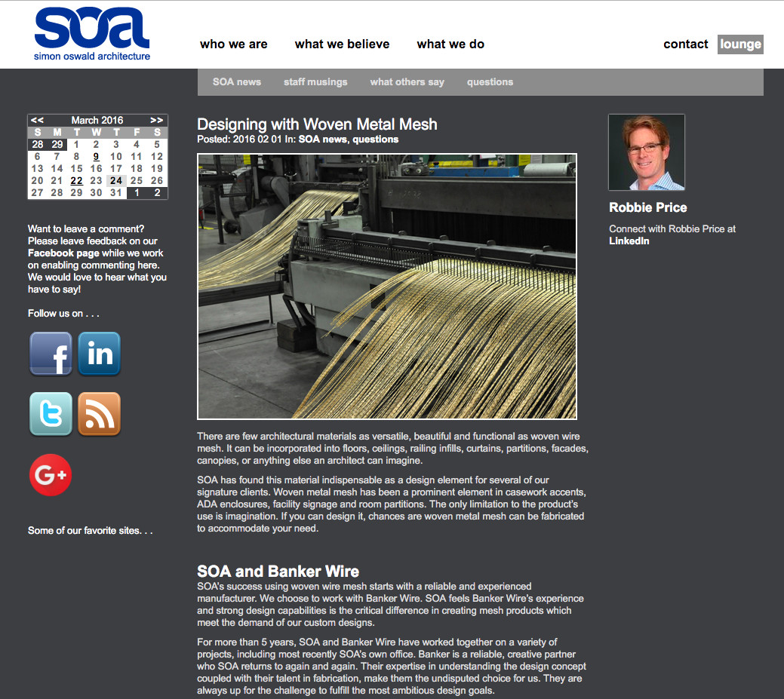
Task: Open the what others say section
Action: 407,81
